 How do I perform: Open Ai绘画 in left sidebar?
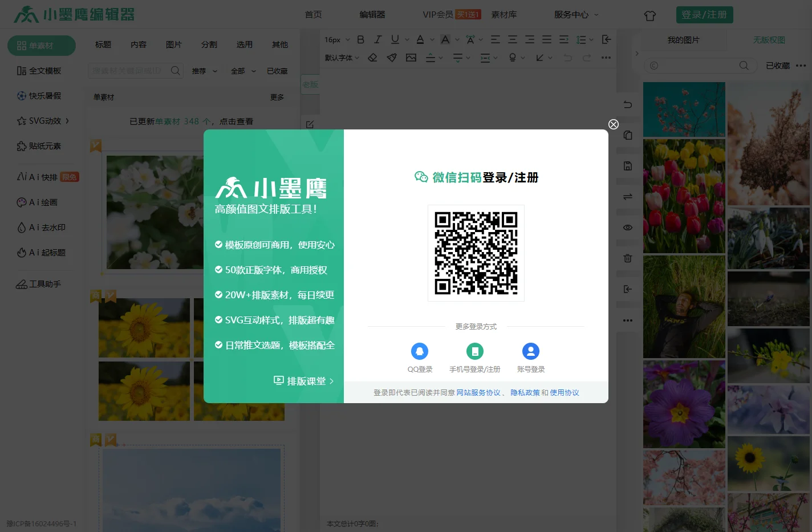[37, 202]
